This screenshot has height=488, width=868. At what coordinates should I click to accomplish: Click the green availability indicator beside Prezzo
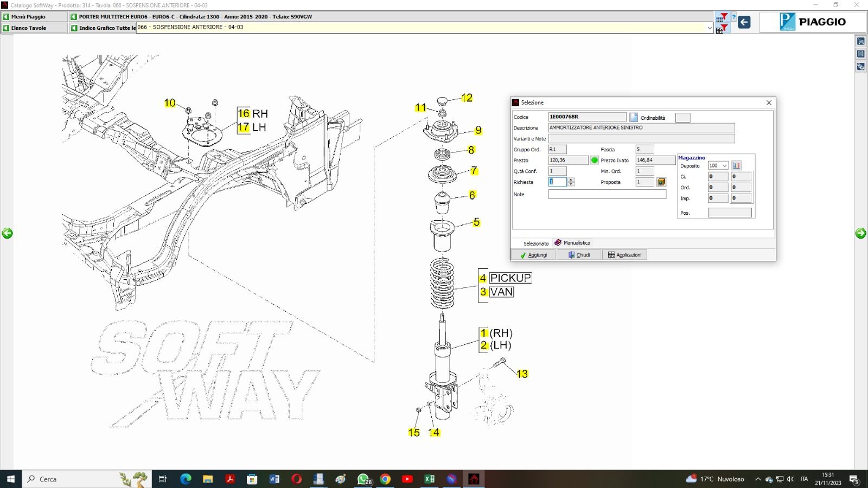[595, 160]
